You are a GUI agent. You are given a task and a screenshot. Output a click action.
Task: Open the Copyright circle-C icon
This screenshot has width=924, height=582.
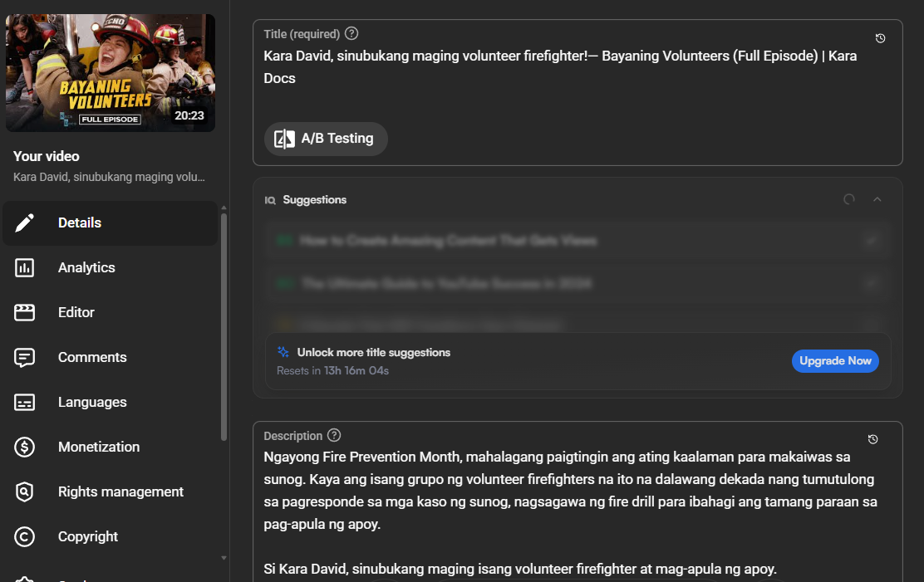[24, 536]
